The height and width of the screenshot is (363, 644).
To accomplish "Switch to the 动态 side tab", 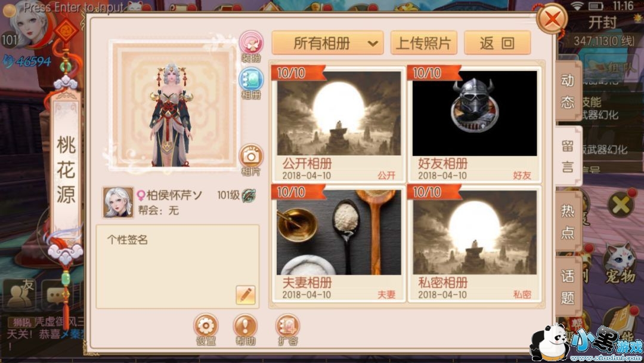I will [568, 91].
